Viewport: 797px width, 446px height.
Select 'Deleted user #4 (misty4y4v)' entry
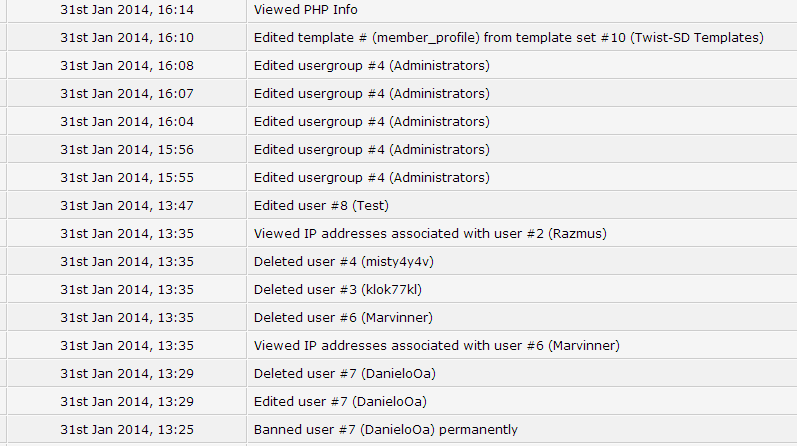click(x=344, y=261)
